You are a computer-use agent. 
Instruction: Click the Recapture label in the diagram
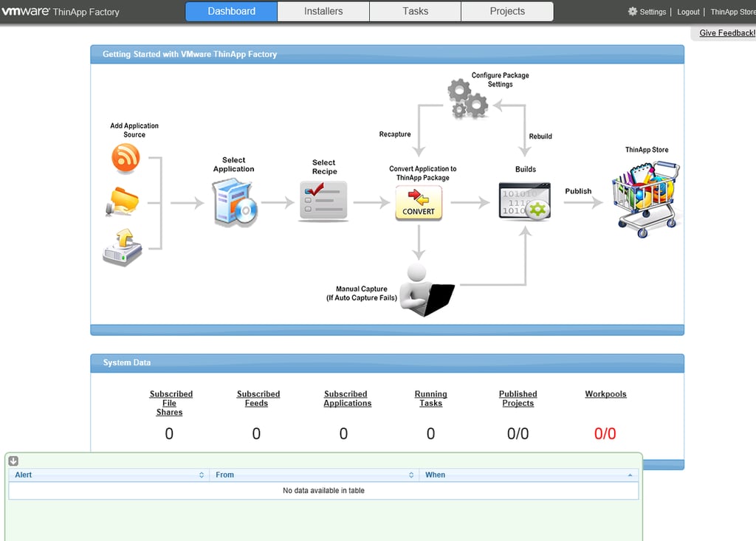[395, 134]
